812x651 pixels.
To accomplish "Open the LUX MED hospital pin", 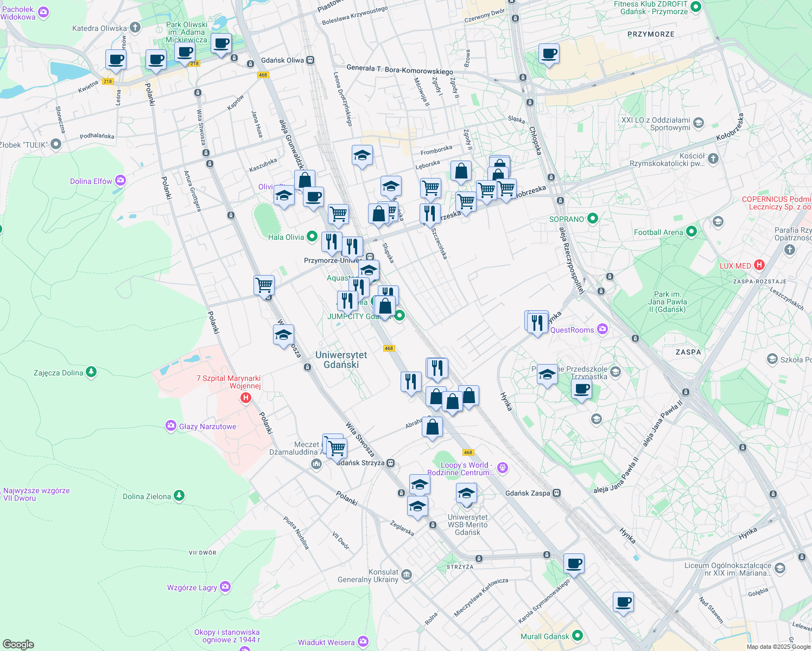I will (x=759, y=265).
